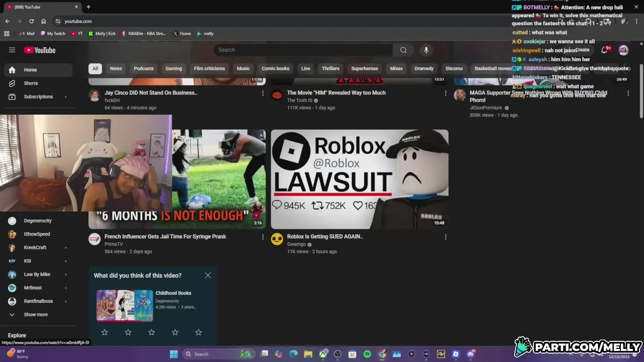
Task: Click the search magnifier button
Action: tap(403, 50)
